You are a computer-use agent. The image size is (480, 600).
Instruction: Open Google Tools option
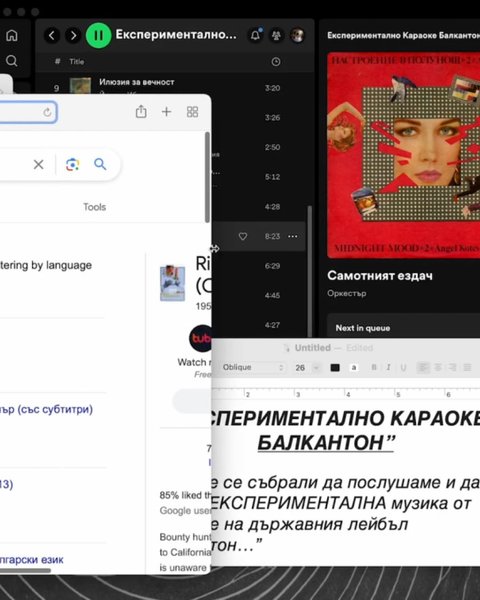coord(95,207)
